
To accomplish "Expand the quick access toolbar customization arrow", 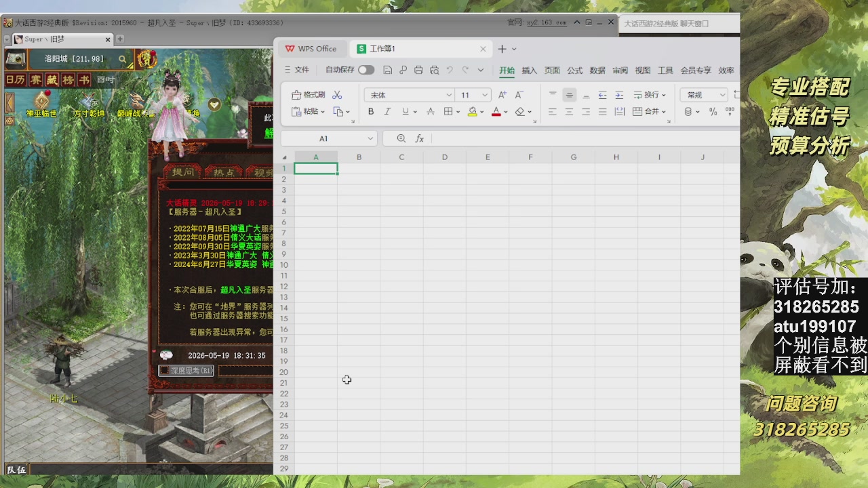I will [481, 70].
